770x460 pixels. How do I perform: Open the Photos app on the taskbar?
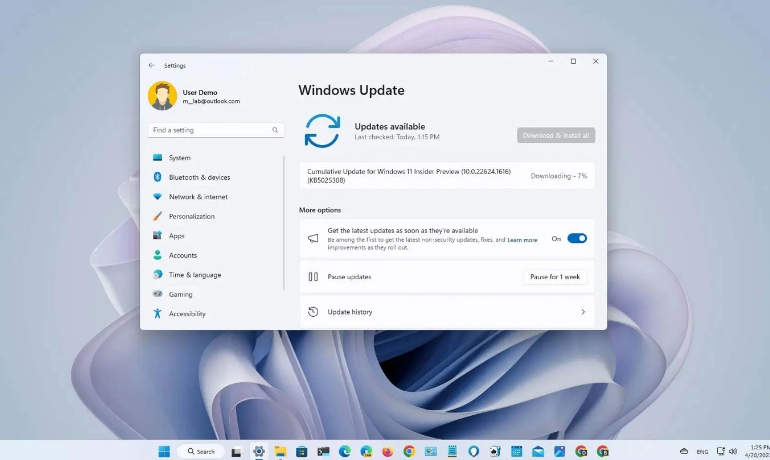pyautogui.click(x=559, y=451)
